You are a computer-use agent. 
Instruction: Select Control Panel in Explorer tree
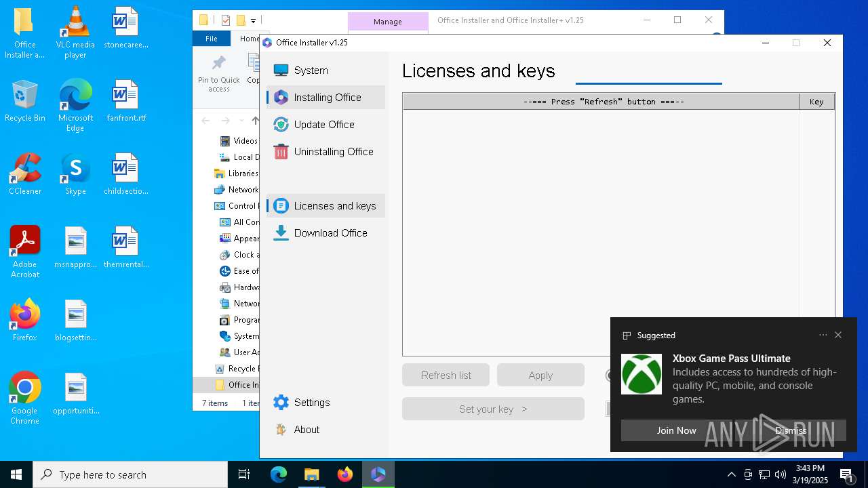(236, 206)
